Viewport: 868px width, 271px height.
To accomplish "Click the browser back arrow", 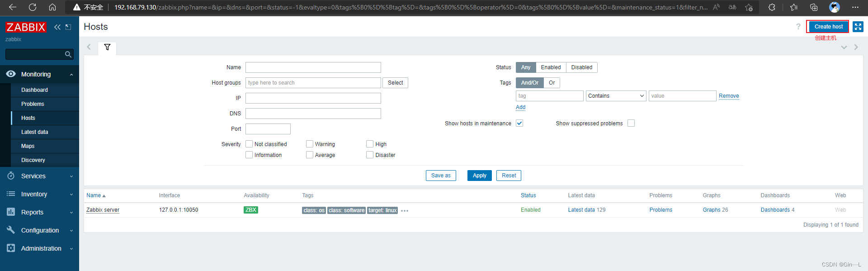I will [13, 7].
